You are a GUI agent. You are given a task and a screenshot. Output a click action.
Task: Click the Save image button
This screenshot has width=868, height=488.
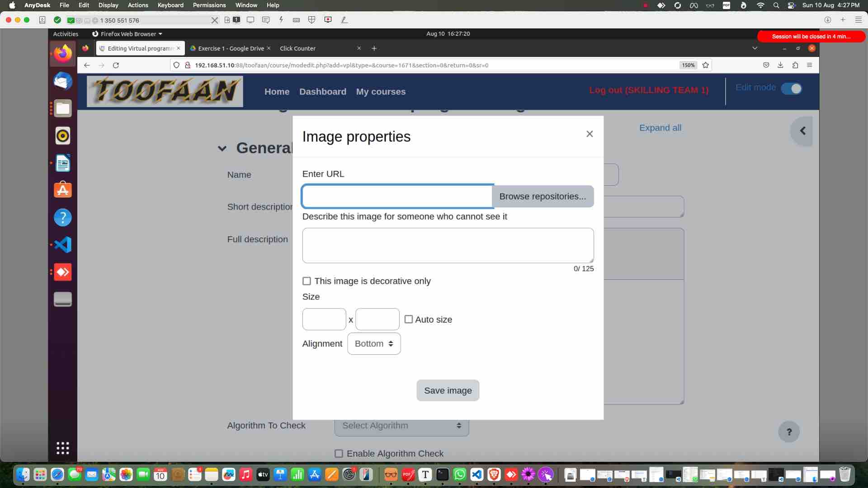[x=448, y=390]
